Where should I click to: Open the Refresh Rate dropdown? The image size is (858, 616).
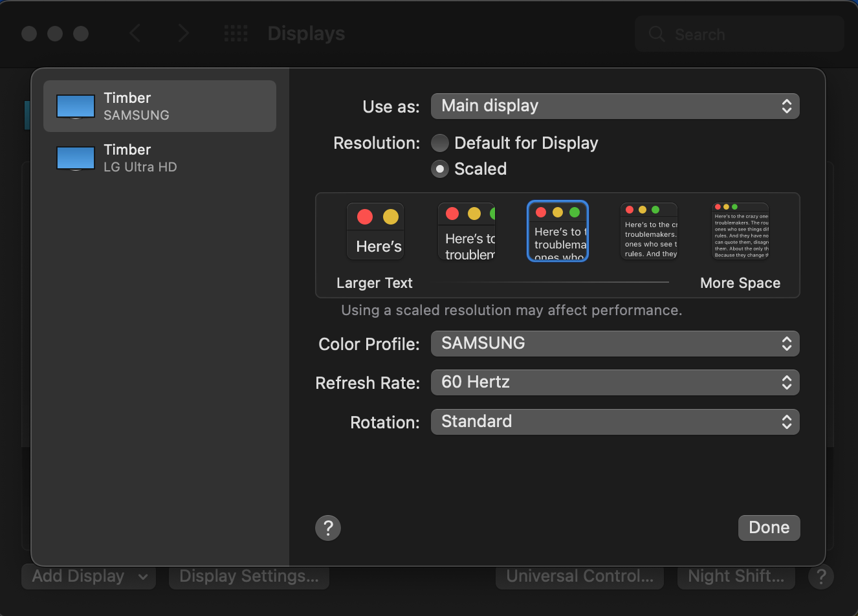point(615,382)
